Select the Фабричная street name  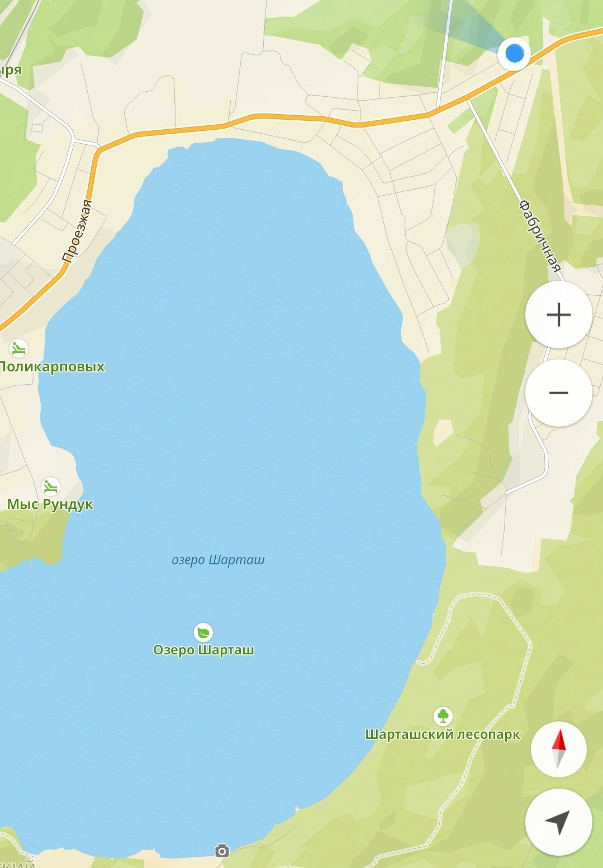point(540,235)
